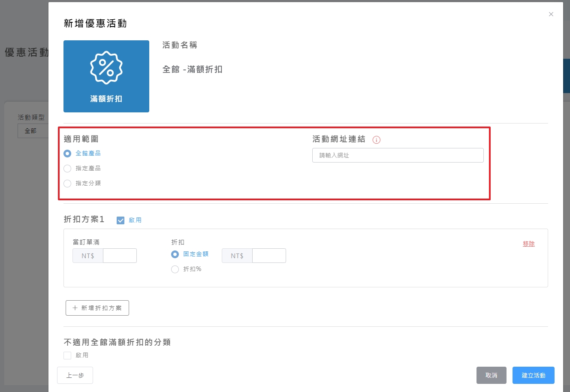Choose 指定產品 as the applicable scope

(67, 169)
